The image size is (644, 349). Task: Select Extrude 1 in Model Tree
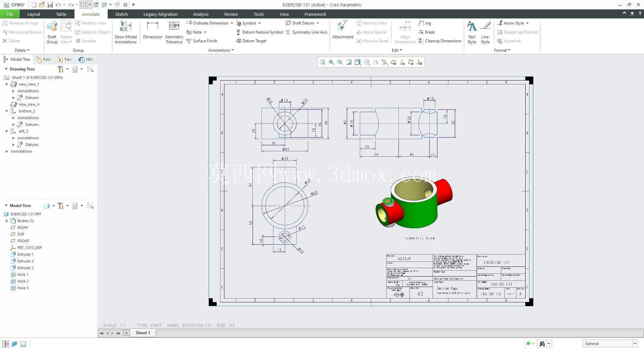pos(22,254)
